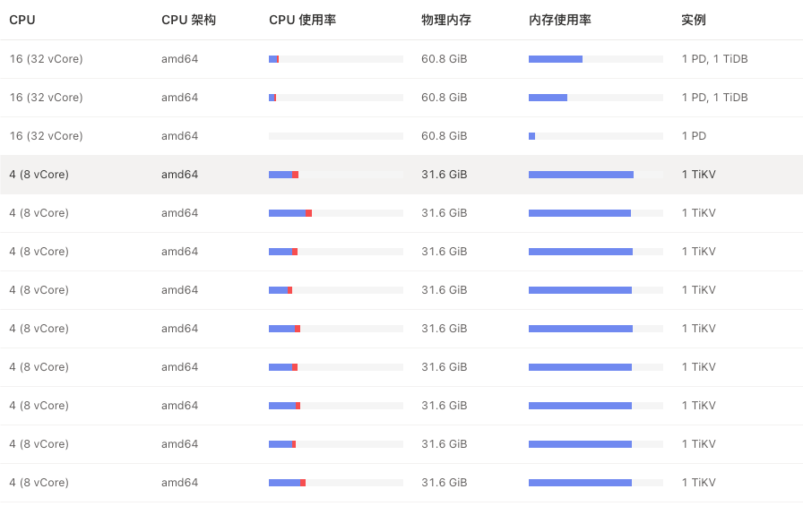This screenshot has height=532, width=803.
Task: Click the shortest memory usage bar
Action: click(532, 136)
